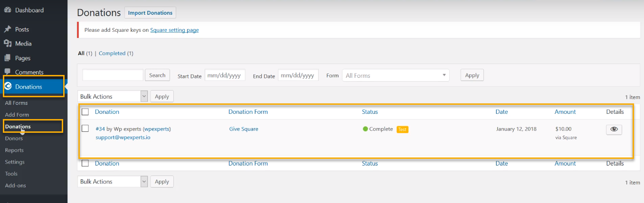This screenshot has height=203, width=644.
Task: Open the top Bulk Actions dropdown
Action: (x=113, y=96)
